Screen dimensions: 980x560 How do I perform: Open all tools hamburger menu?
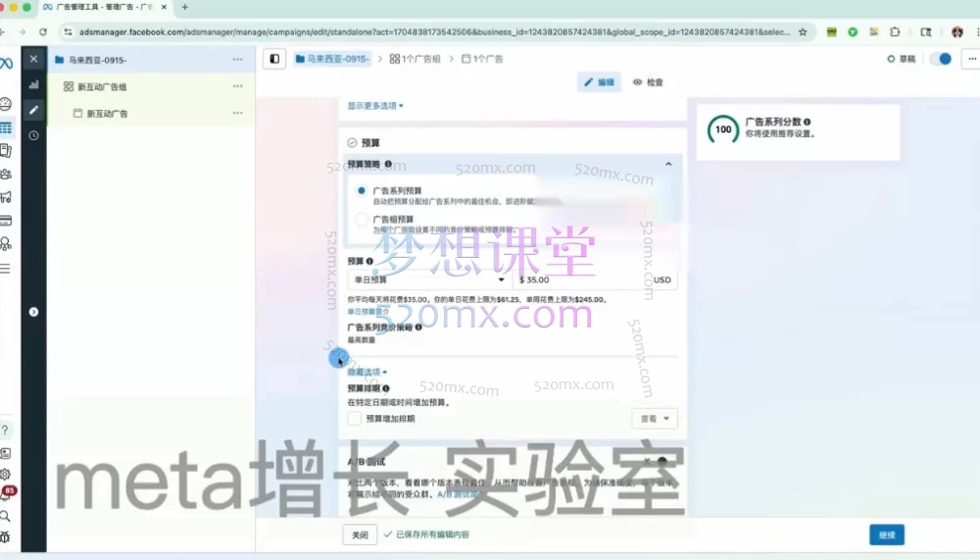coord(6,269)
